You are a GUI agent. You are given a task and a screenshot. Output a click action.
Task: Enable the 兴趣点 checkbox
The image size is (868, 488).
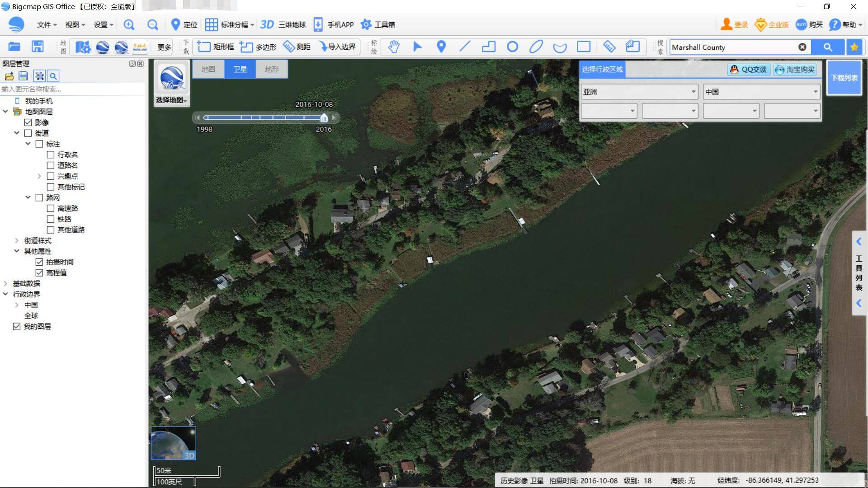click(x=51, y=176)
